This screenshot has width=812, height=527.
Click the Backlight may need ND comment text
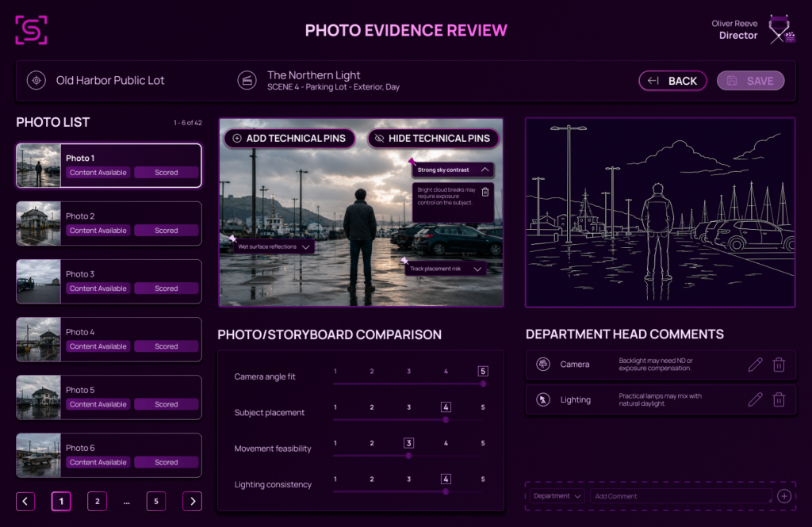[x=656, y=365]
